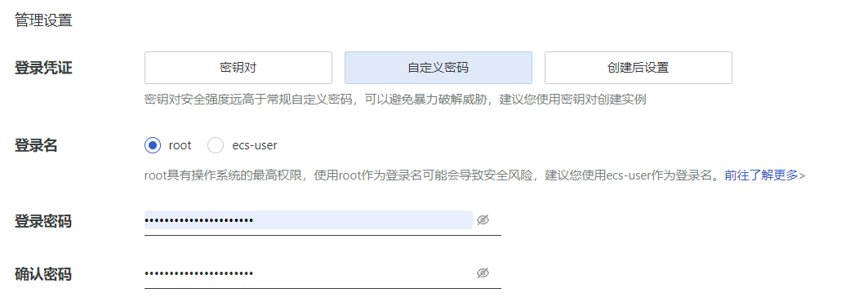The width and height of the screenshot is (868, 306).
Task: Toggle visibility of the 确认密码 field
Action: coord(483,273)
